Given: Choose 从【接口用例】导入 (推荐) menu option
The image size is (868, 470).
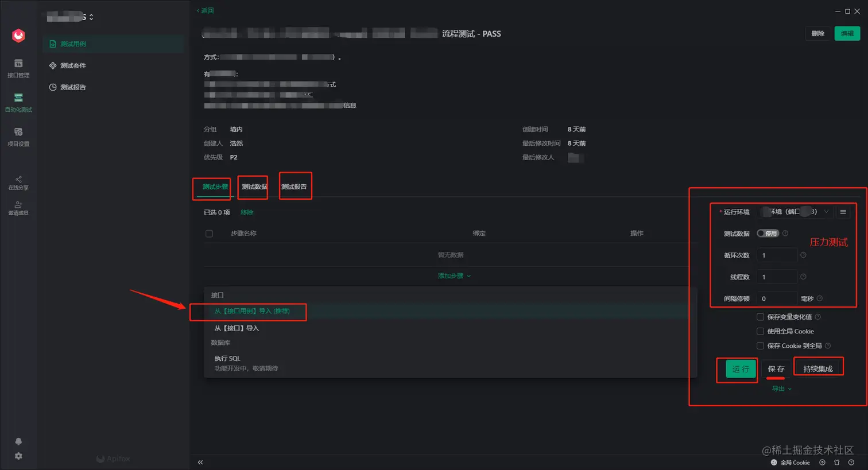Looking at the screenshot, I should tap(451, 311).
